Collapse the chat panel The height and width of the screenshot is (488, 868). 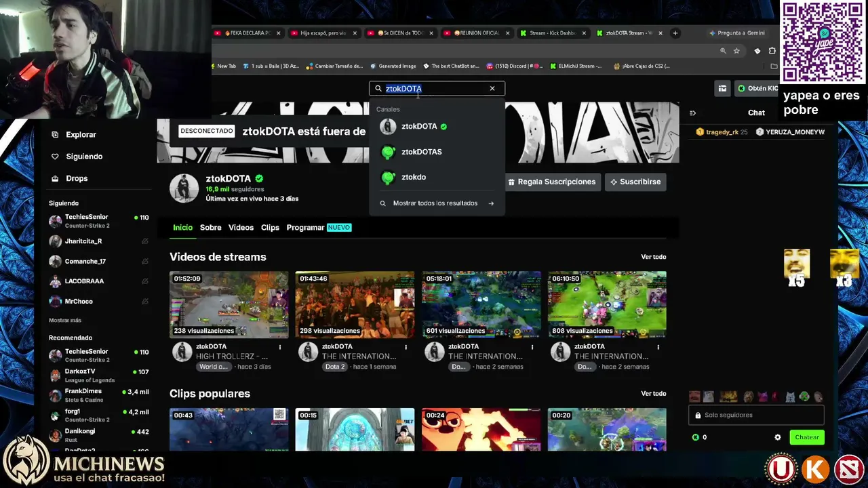click(x=692, y=113)
